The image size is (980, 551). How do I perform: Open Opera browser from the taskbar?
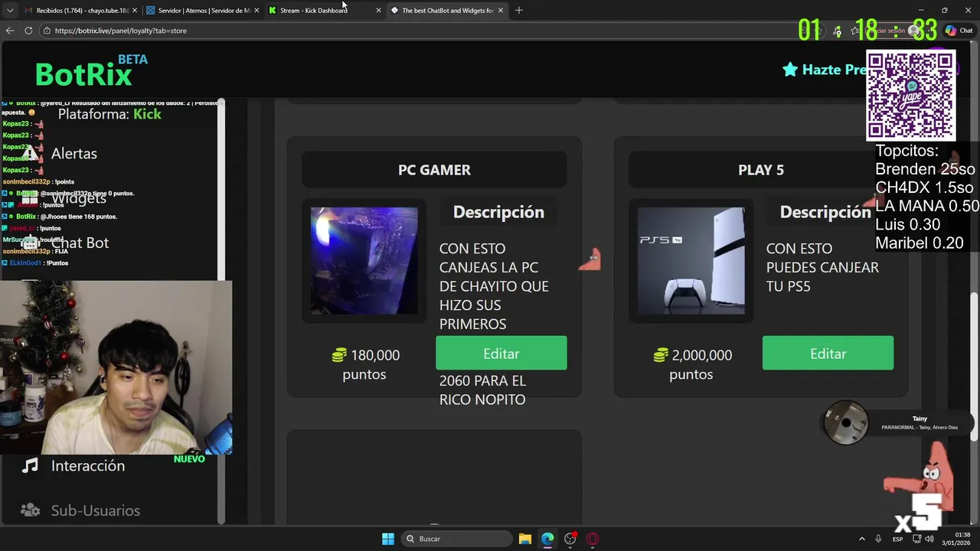tap(592, 539)
